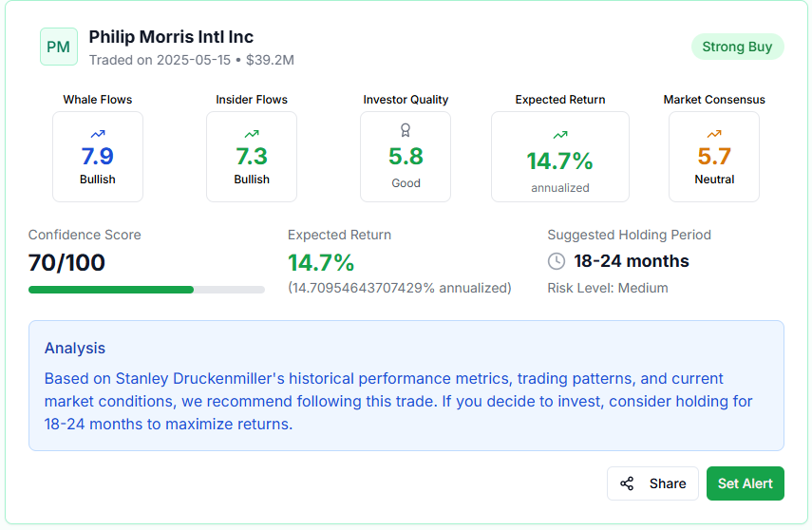Open the Insider Flows 7.3 card
The height and width of the screenshot is (530, 812).
point(252,157)
